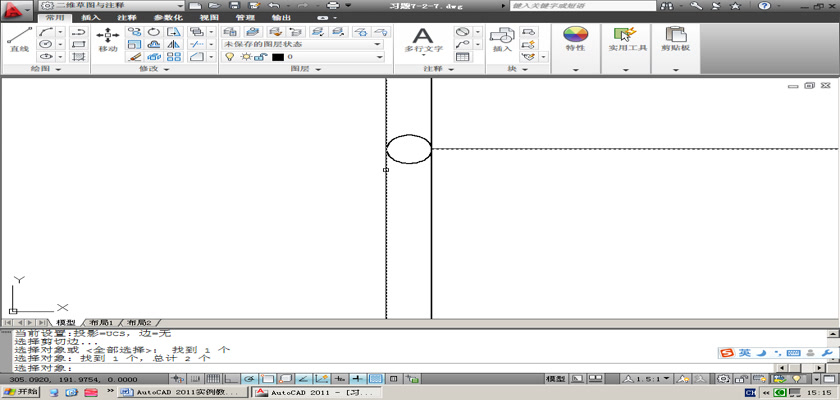Open the 特性 properties color wheel panel
The image size is (840, 400).
pyautogui.click(x=575, y=40)
